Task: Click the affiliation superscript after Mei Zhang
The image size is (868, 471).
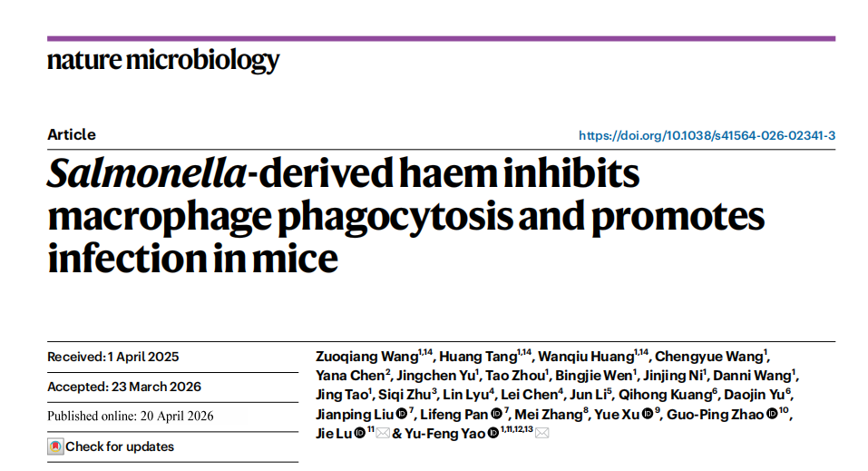Action: coord(586,410)
